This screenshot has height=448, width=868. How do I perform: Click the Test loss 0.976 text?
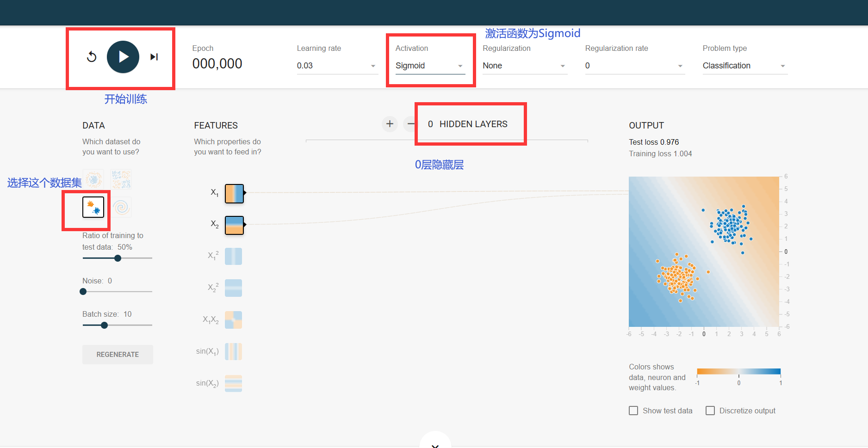[654, 142]
